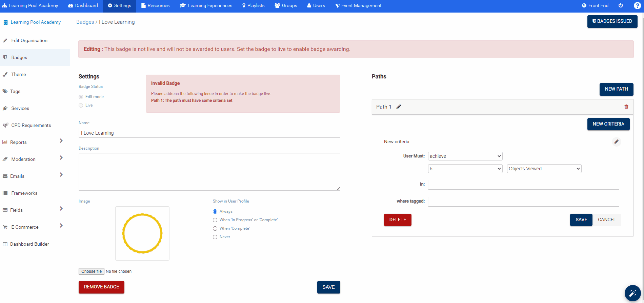This screenshot has width=644, height=303.
Task: Click the Theme paintbrush icon in sidebar
Action: tap(5, 74)
